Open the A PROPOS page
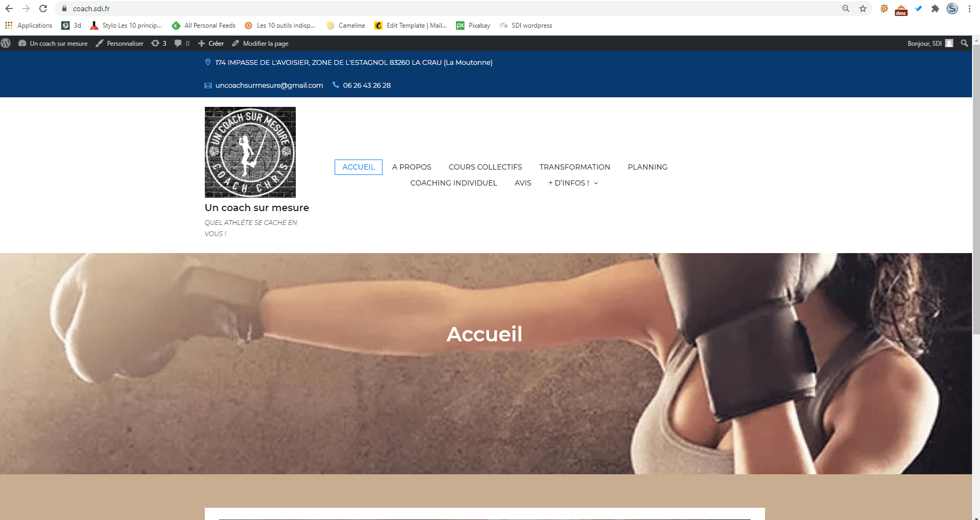The height and width of the screenshot is (520, 980). [412, 167]
